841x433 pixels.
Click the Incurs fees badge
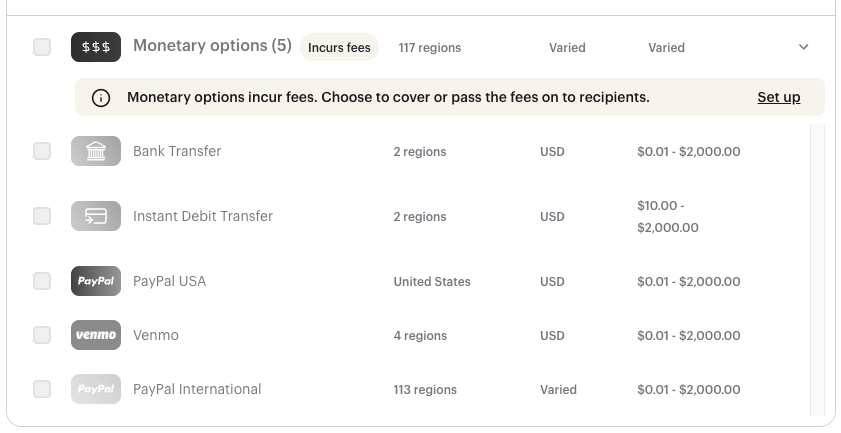339,47
